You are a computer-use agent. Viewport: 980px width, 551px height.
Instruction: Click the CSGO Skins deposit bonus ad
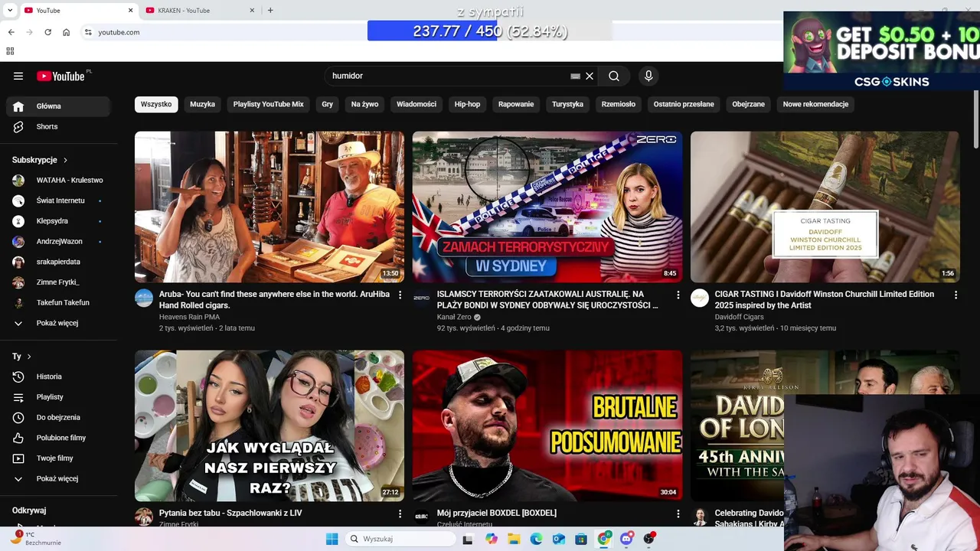click(882, 51)
